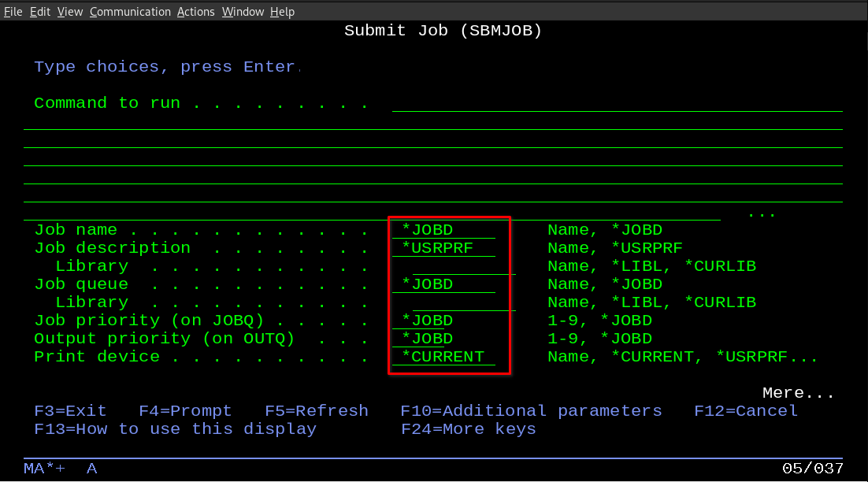Image resolution: width=868 pixels, height=482 pixels.
Task: Click the F4=Prompt function key label
Action: click(x=185, y=410)
